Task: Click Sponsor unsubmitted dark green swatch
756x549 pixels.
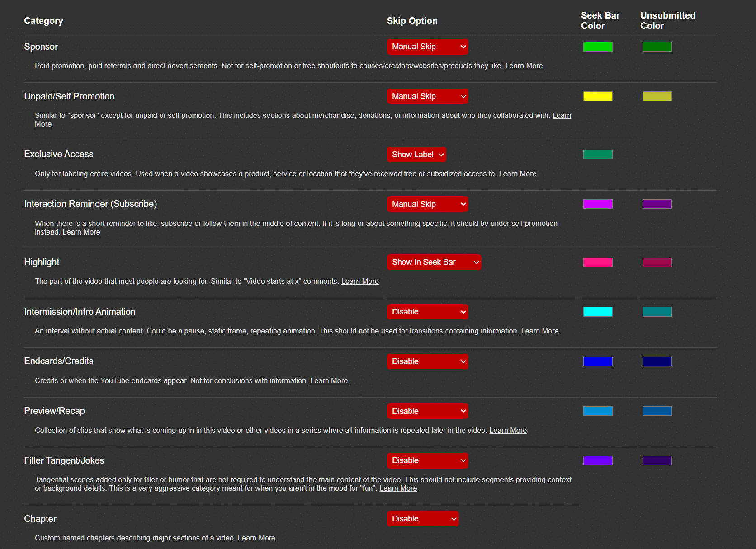Action: pos(657,47)
